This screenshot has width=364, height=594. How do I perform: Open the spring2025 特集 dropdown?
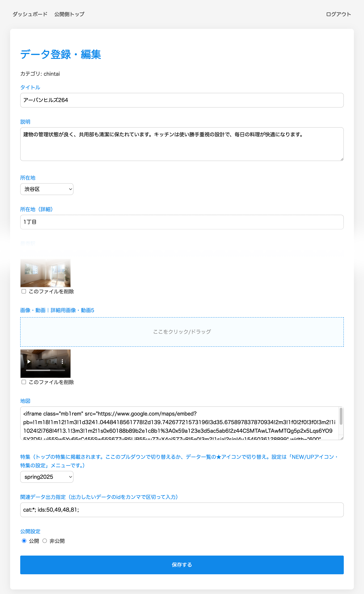click(x=47, y=477)
